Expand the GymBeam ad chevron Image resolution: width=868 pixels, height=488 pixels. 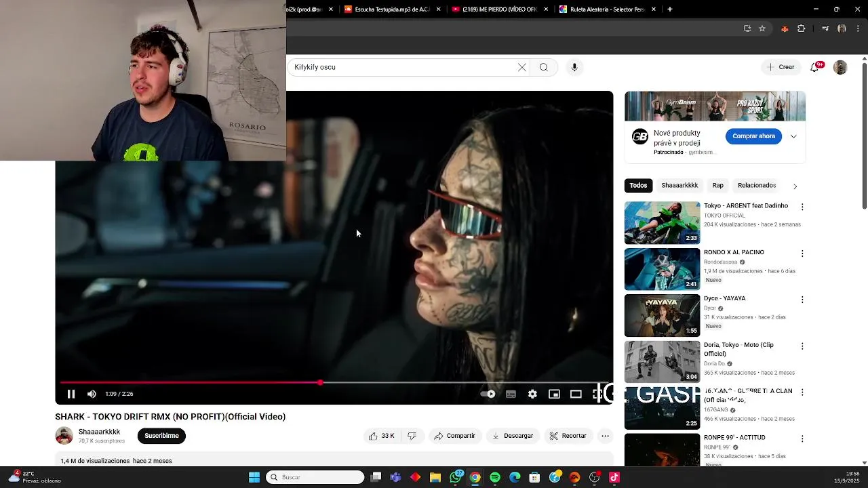click(793, 136)
